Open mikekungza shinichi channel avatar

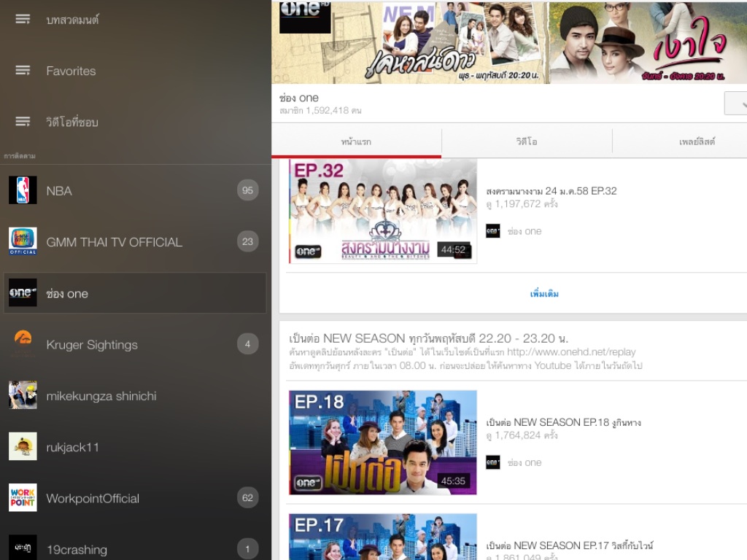pos(23,394)
